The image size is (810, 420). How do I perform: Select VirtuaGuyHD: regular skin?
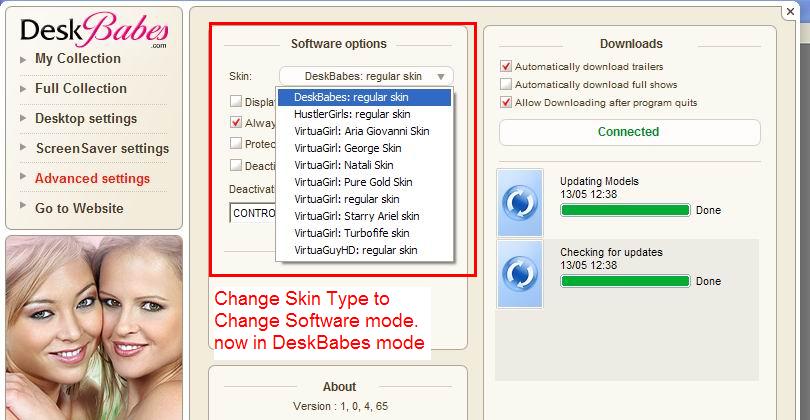point(364,251)
